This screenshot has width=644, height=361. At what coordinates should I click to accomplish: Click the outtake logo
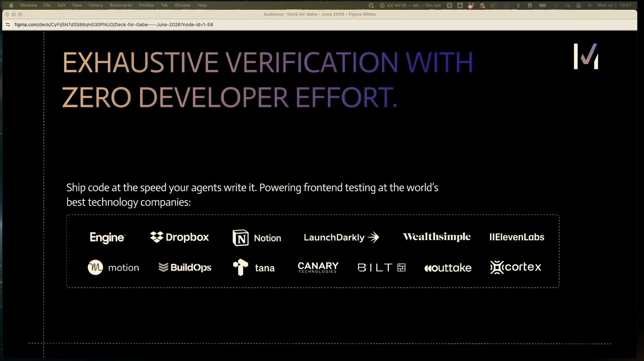tap(448, 268)
